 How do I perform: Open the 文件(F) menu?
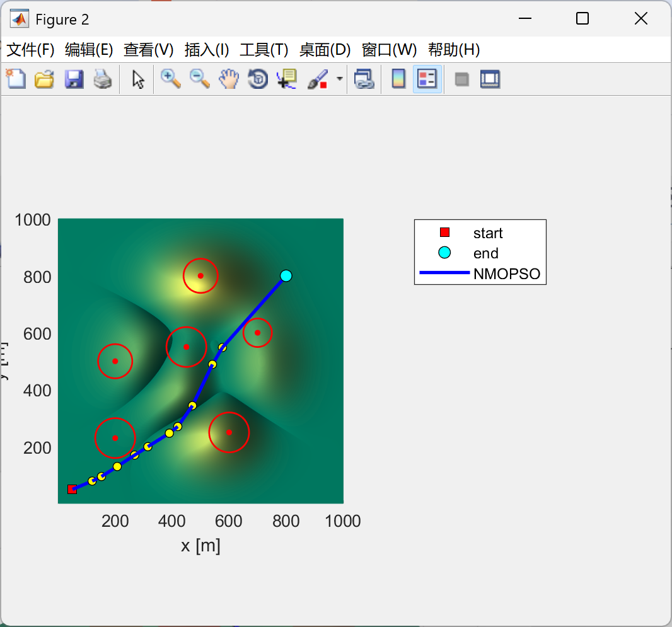[x=30, y=50]
